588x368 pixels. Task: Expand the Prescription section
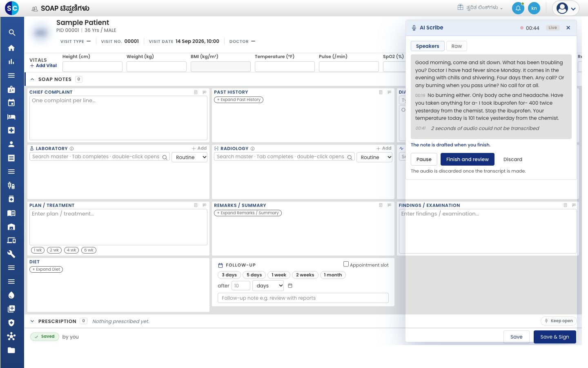click(32, 321)
